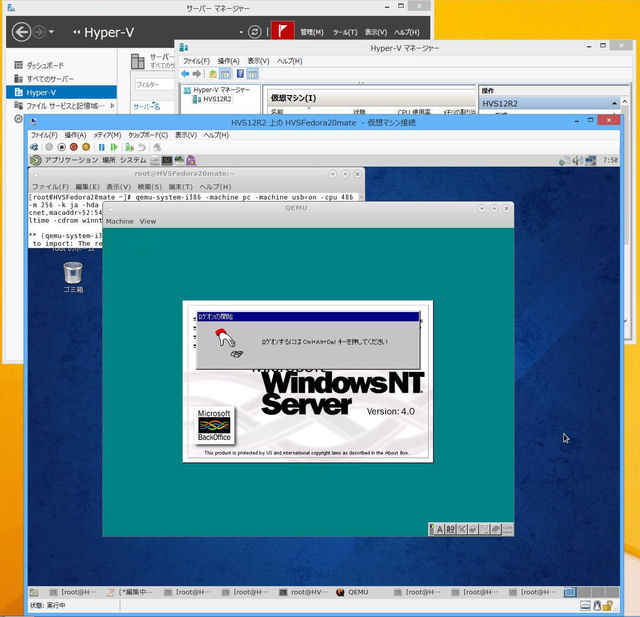Click the Ctrl+Alt+Del icon in VM connection toolbar

(x=34, y=147)
